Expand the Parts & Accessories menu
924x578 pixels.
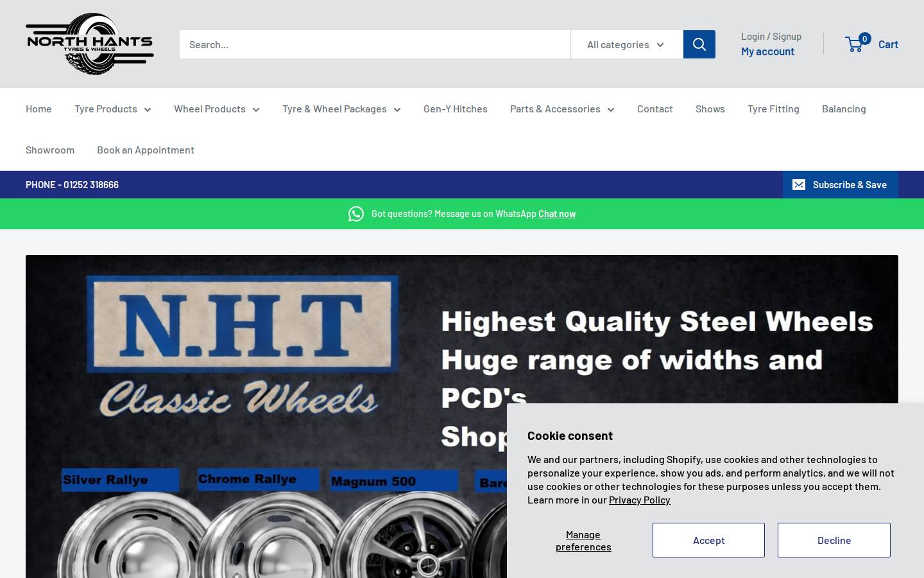(x=562, y=109)
